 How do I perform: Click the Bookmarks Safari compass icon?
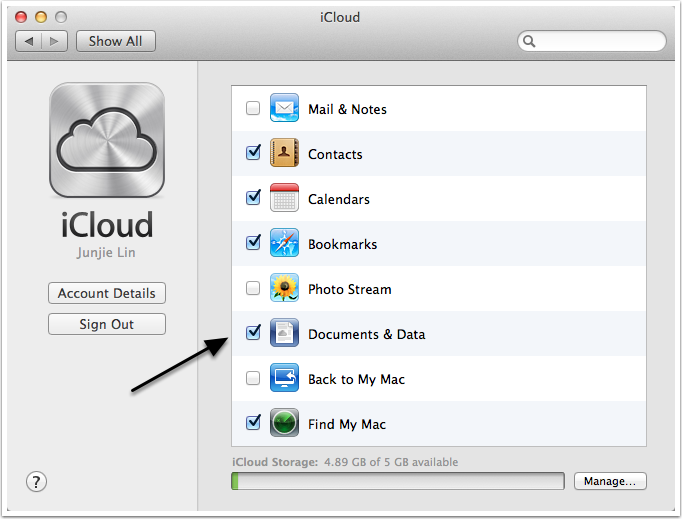click(x=284, y=243)
